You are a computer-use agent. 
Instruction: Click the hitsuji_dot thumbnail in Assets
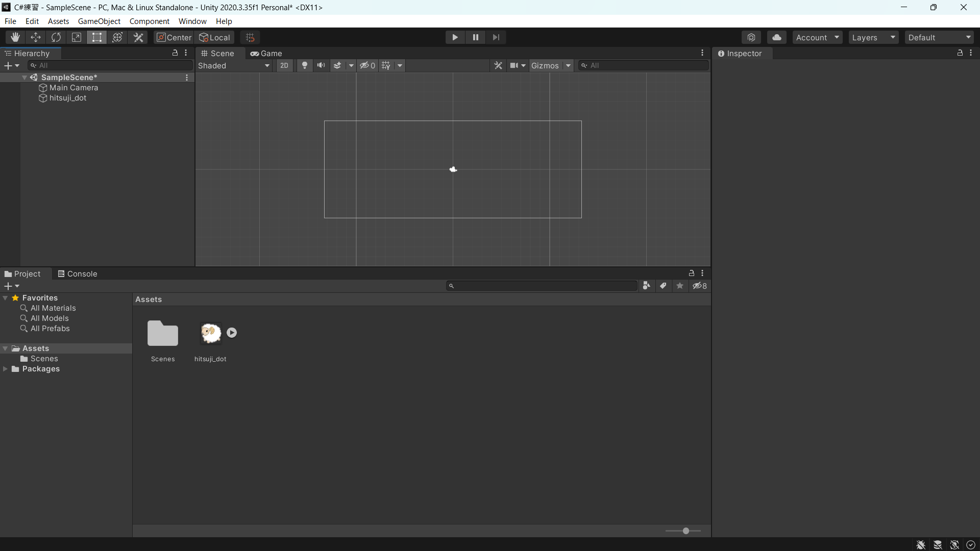(x=211, y=332)
